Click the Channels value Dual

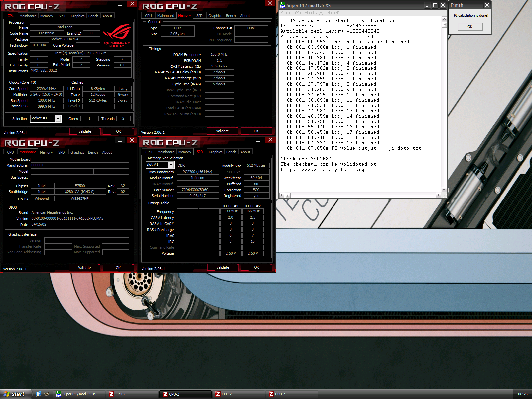251,28
